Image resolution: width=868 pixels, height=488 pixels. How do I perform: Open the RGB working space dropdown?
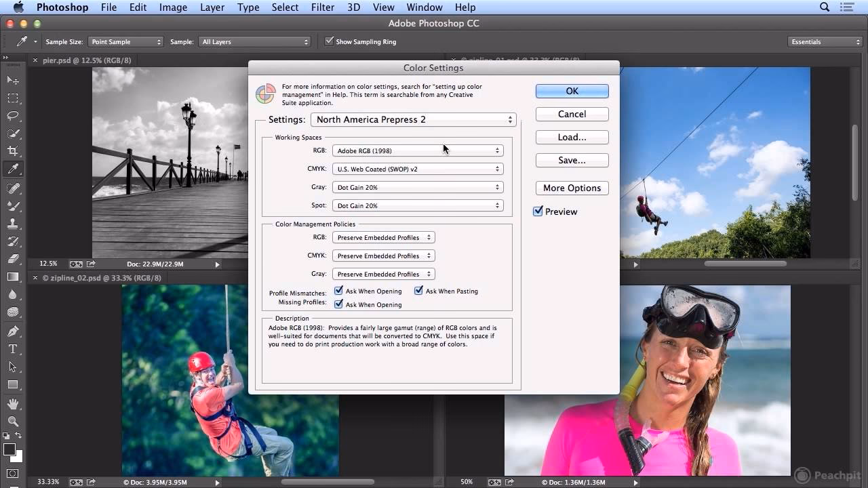(418, 150)
